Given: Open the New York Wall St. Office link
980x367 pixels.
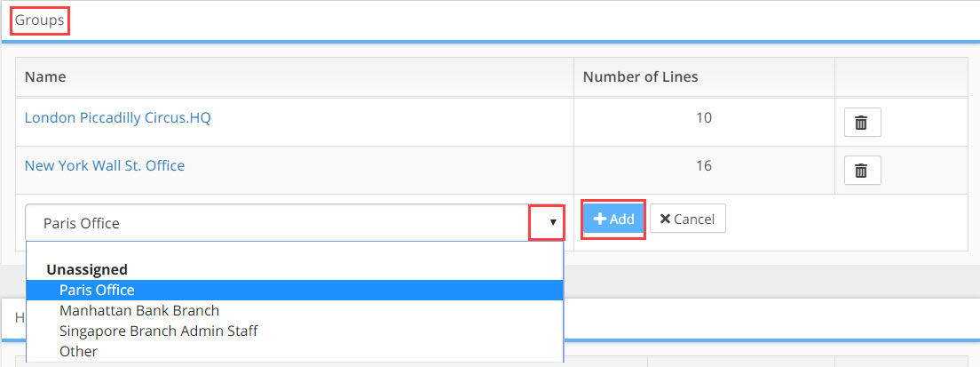Looking at the screenshot, I should pyautogui.click(x=105, y=165).
